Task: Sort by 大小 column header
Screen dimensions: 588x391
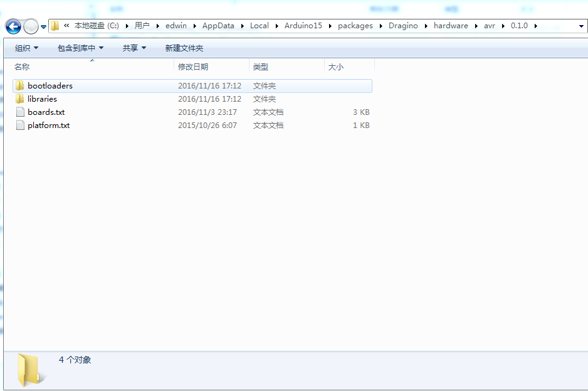Action: tap(335, 67)
